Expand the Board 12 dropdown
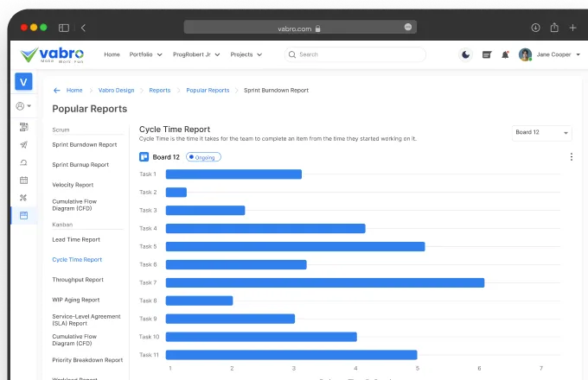Screen dimensions: 588x380 (x=541, y=133)
